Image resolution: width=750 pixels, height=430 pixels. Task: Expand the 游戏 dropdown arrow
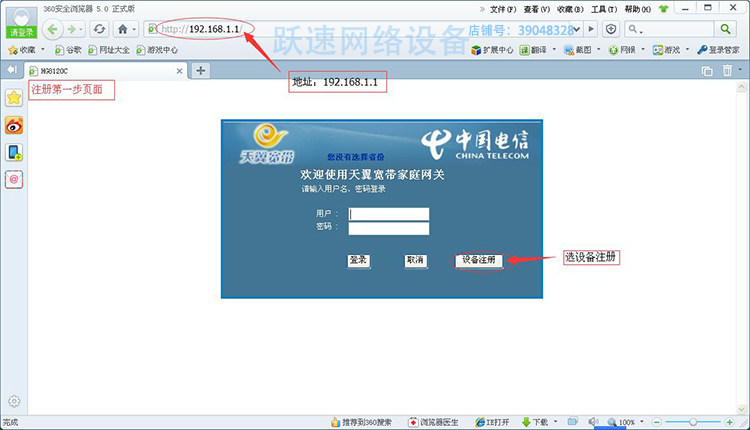pyautogui.click(x=687, y=49)
